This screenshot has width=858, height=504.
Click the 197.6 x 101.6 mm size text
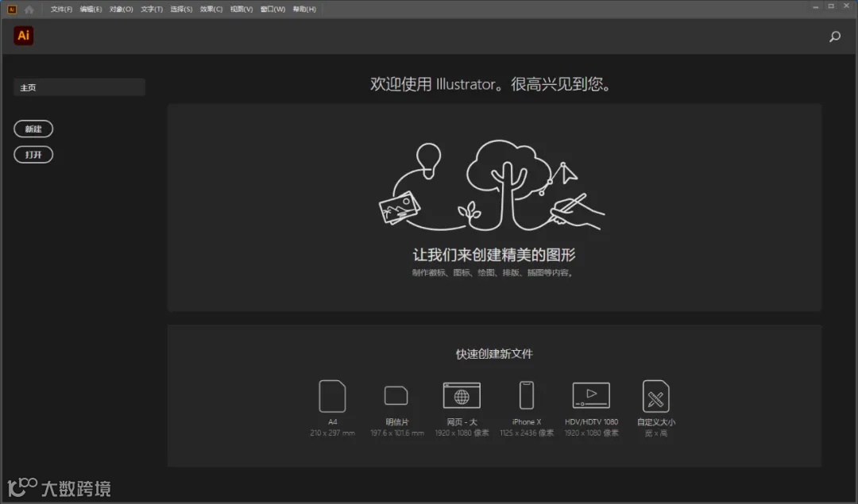[x=396, y=433]
